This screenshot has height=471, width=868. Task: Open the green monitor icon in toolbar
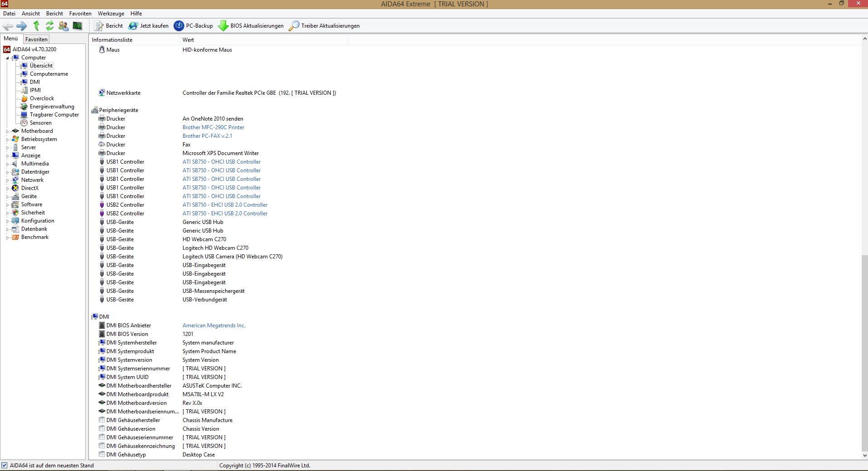[x=77, y=26]
